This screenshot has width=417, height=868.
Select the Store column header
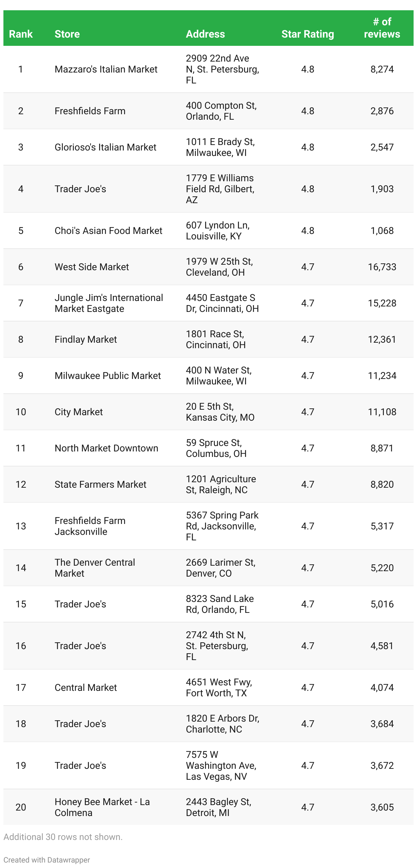67,34
